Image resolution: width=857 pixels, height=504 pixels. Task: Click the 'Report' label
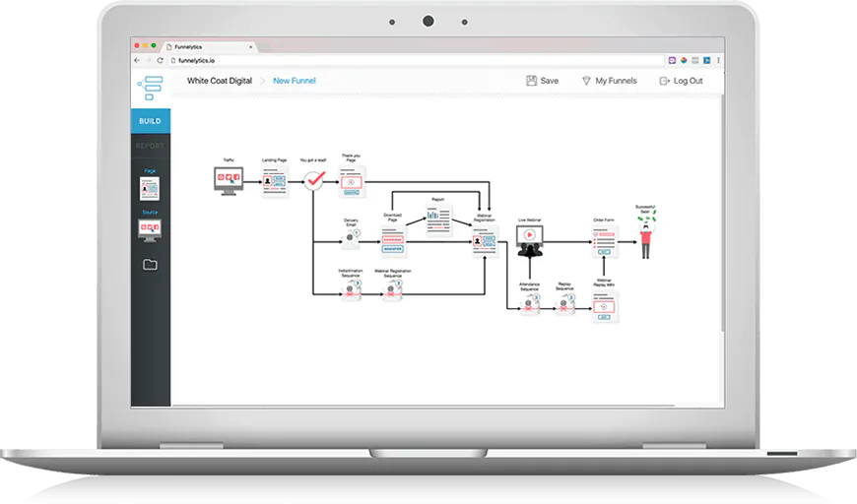[x=437, y=199]
